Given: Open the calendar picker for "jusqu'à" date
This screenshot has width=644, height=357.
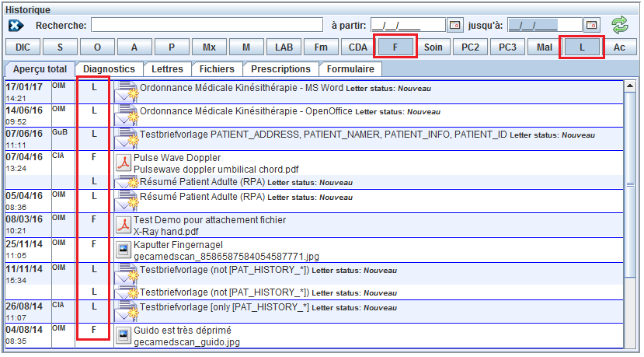Looking at the screenshot, I should [x=592, y=26].
